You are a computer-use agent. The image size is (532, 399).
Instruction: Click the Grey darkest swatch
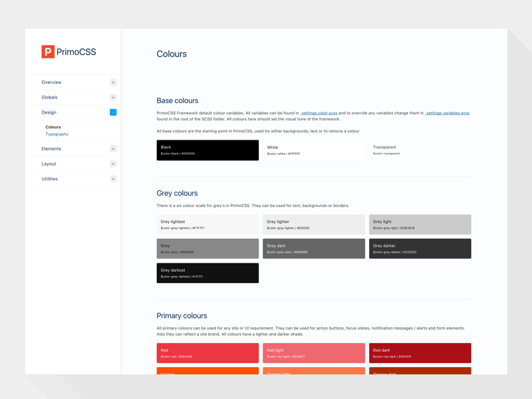tap(207, 273)
